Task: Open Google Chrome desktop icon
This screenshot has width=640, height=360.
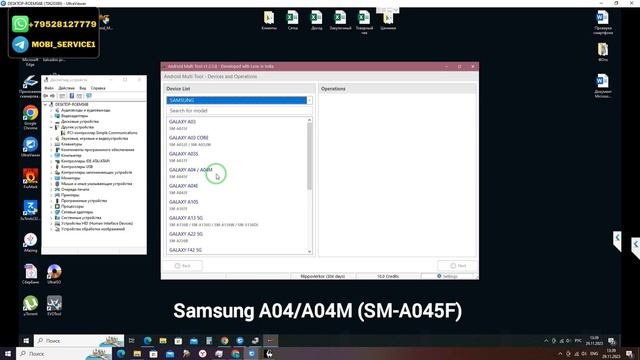Action: tap(30, 118)
